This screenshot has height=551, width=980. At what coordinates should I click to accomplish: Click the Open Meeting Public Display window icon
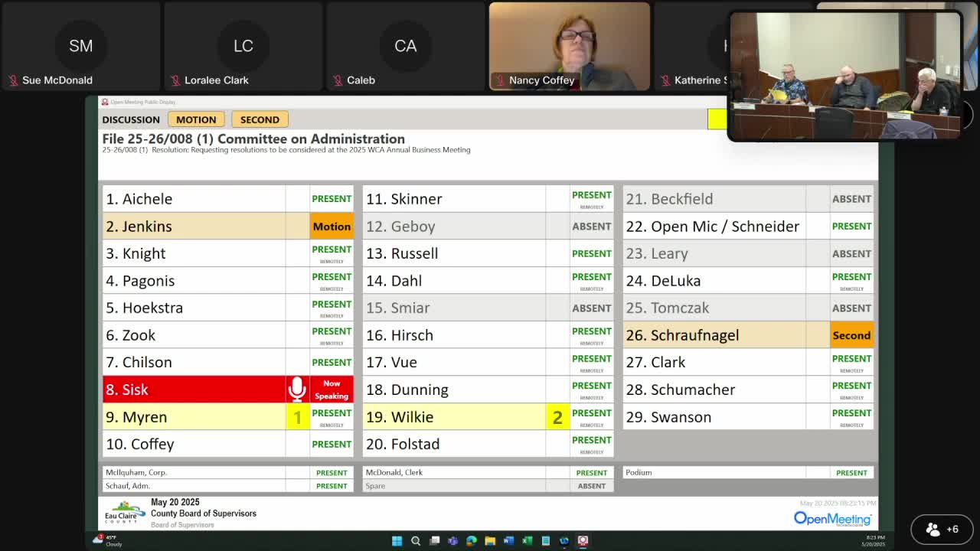click(x=105, y=102)
